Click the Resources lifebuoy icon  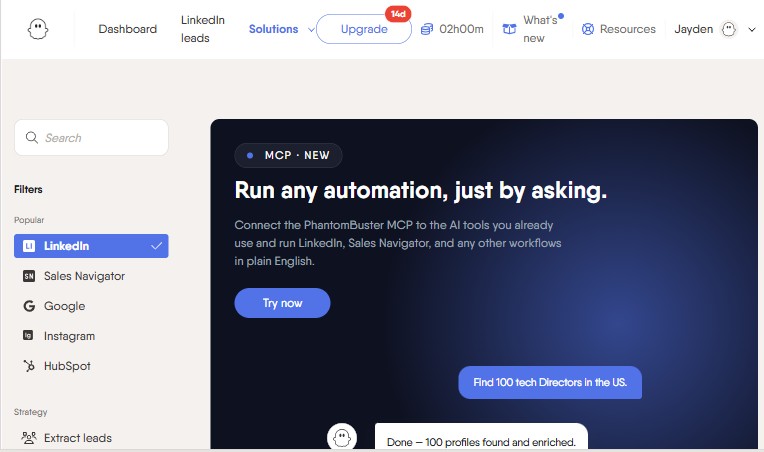click(588, 29)
